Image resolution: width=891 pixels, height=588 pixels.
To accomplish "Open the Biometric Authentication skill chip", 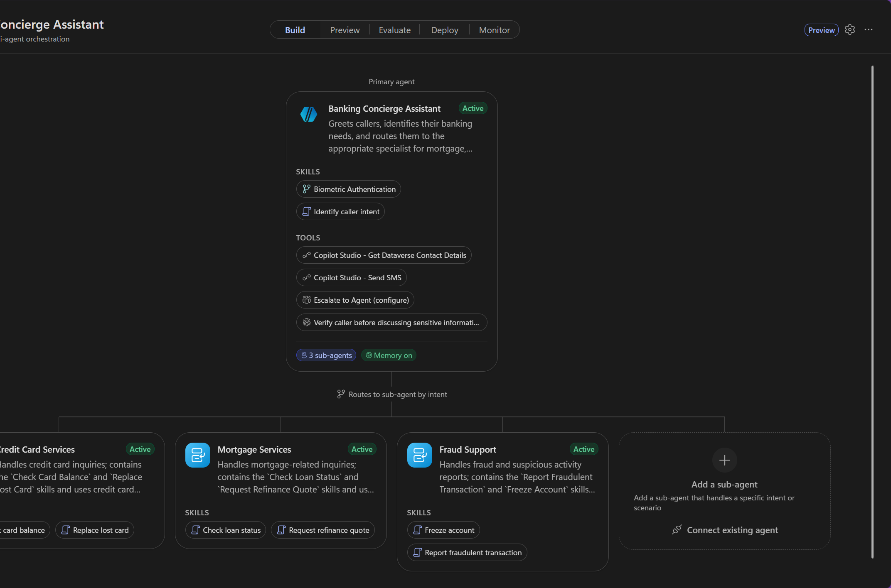I will [349, 189].
